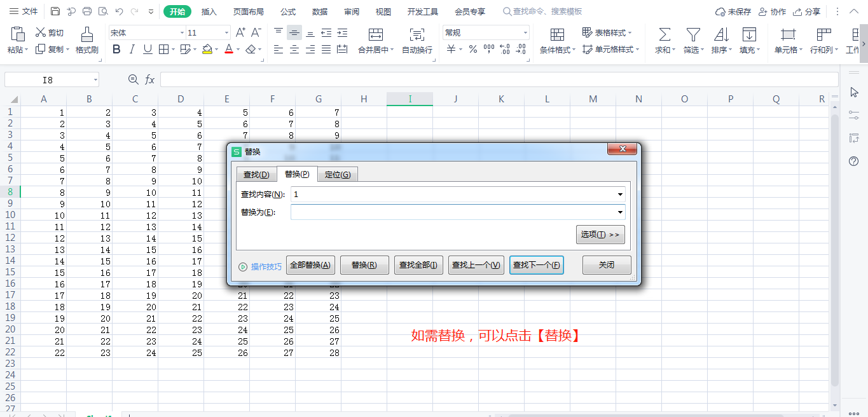Open Print Preview from quick access toolbar

click(x=103, y=11)
